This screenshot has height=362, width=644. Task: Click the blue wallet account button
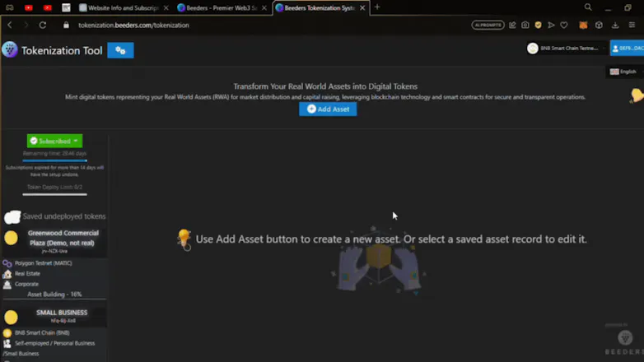tap(628, 49)
